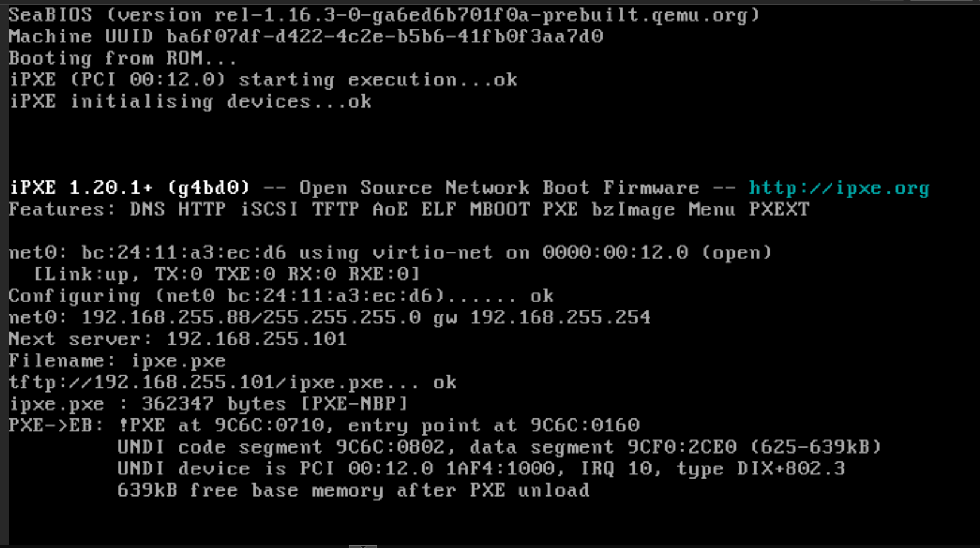This screenshot has width=980, height=548.
Task: Click the '[Link:up, TX:0 TXE:0 RX:0 RXE:0]' status
Action: pyautogui.click(x=227, y=274)
